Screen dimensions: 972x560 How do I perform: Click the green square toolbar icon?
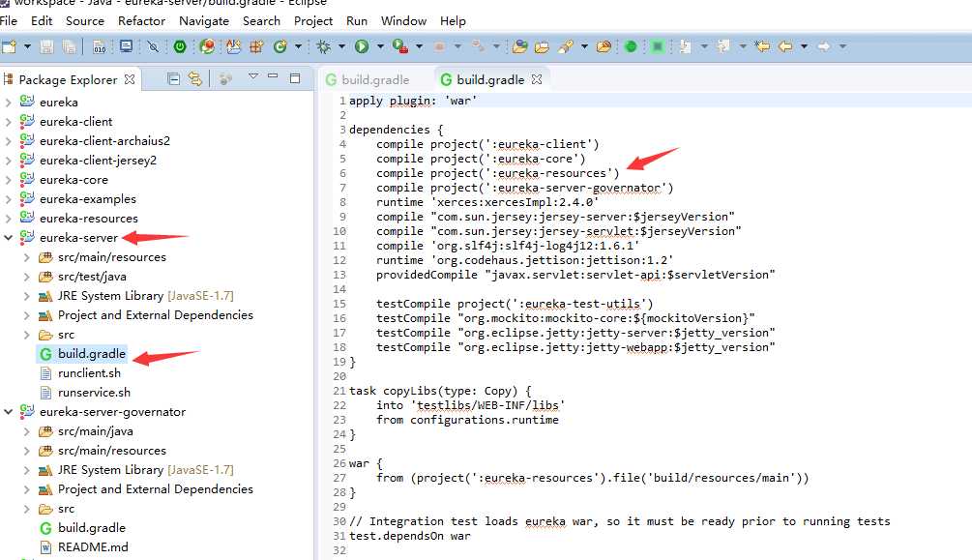(x=658, y=46)
